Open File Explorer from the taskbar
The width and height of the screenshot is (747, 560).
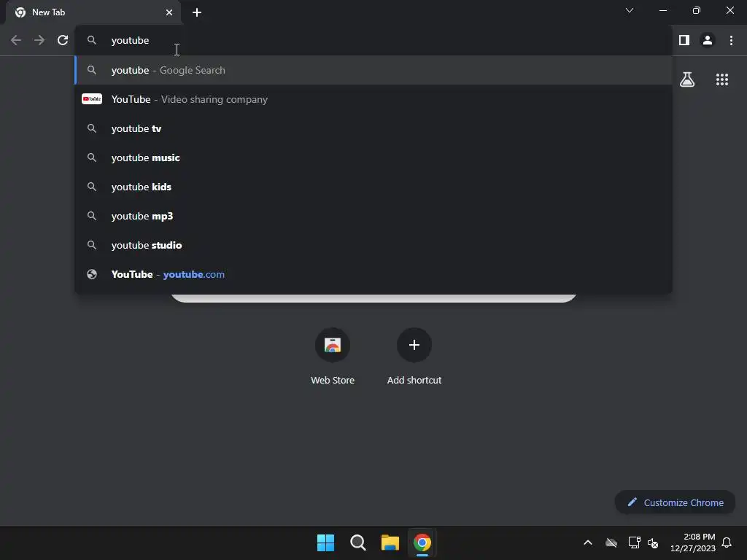pos(390,542)
